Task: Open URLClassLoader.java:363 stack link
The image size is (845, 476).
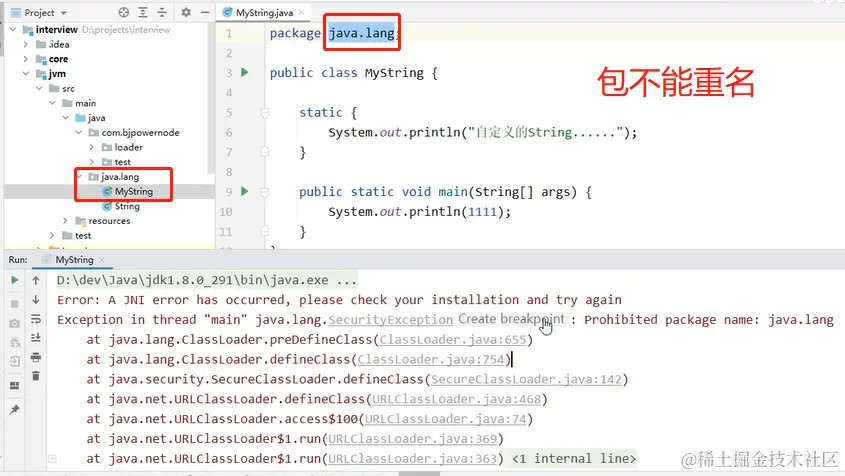Action: point(412,459)
